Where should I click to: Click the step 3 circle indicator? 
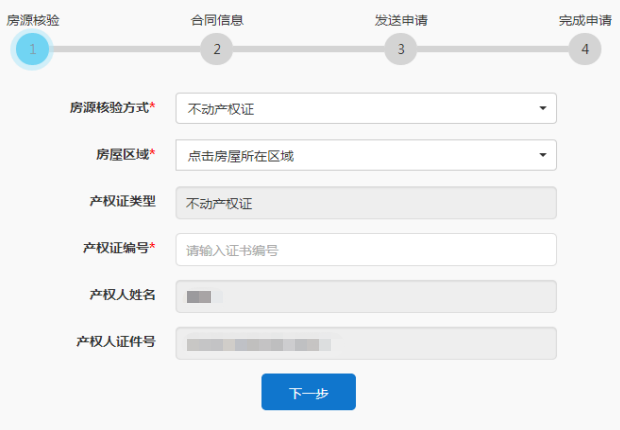coord(400,48)
